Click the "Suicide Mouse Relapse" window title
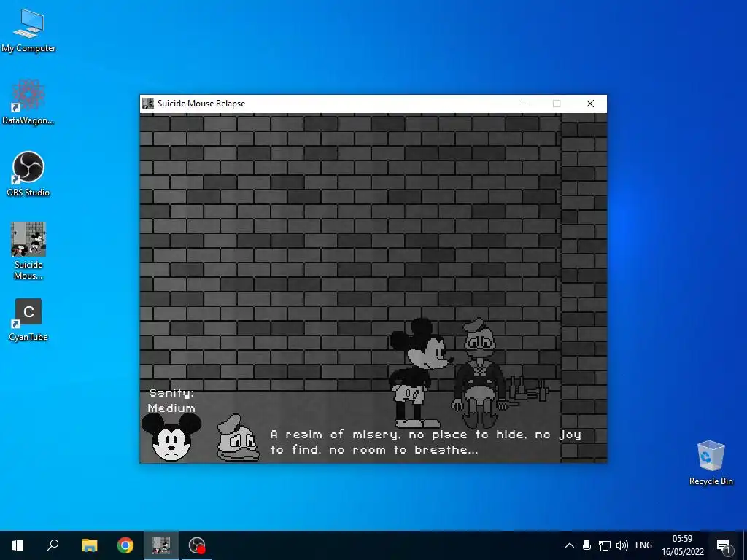Image resolution: width=747 pixels, height=560 pixels. [201, 104]
